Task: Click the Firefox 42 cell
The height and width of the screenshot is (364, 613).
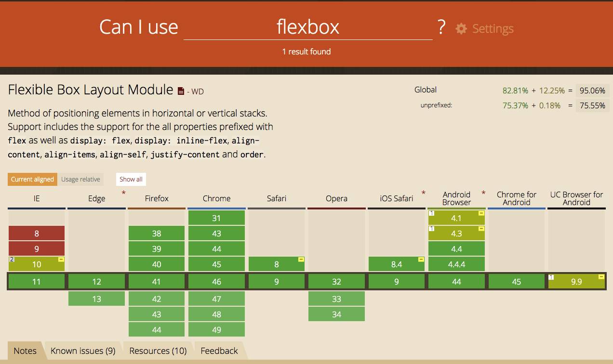Action: (157, 299)
